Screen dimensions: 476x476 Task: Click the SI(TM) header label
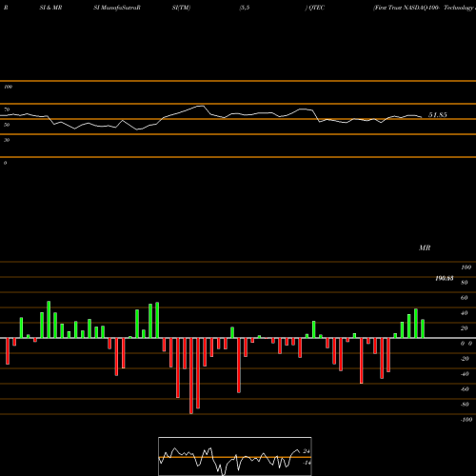click(181, 8)
